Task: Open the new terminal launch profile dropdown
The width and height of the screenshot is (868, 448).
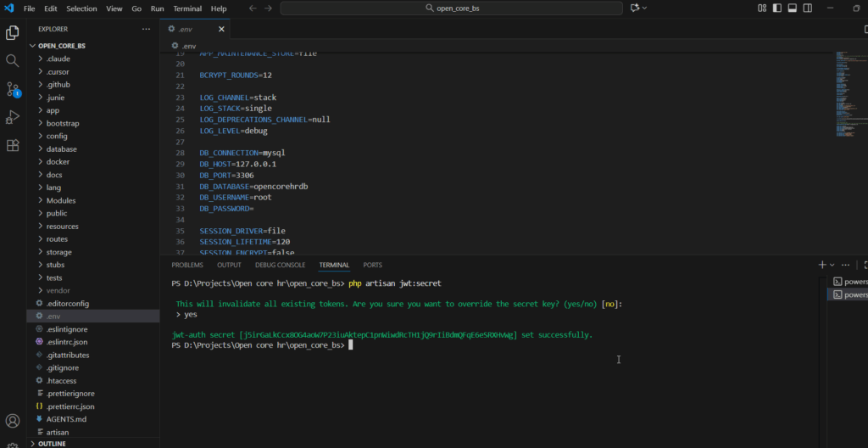Action: pyautogui.click(x=832, y=265)
